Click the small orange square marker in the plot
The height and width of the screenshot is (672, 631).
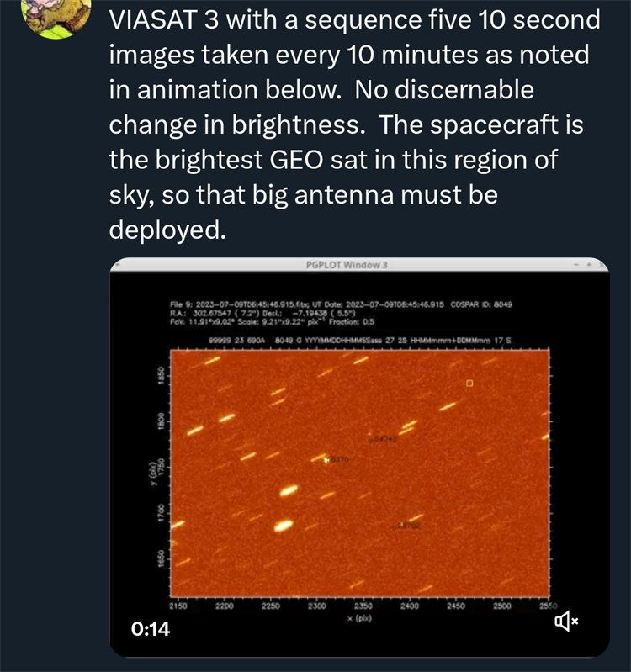coord(469,383)
